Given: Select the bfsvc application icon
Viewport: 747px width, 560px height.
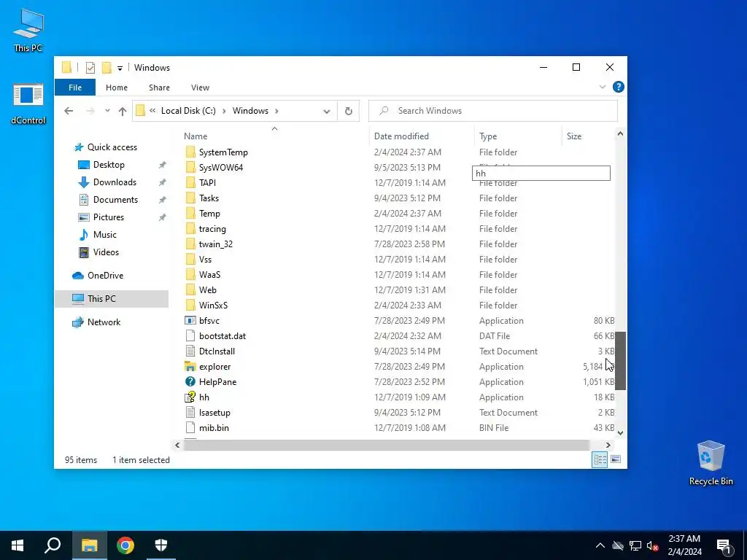Looking at the screenshot, I should pyautogui.click(x=190, y=321).
